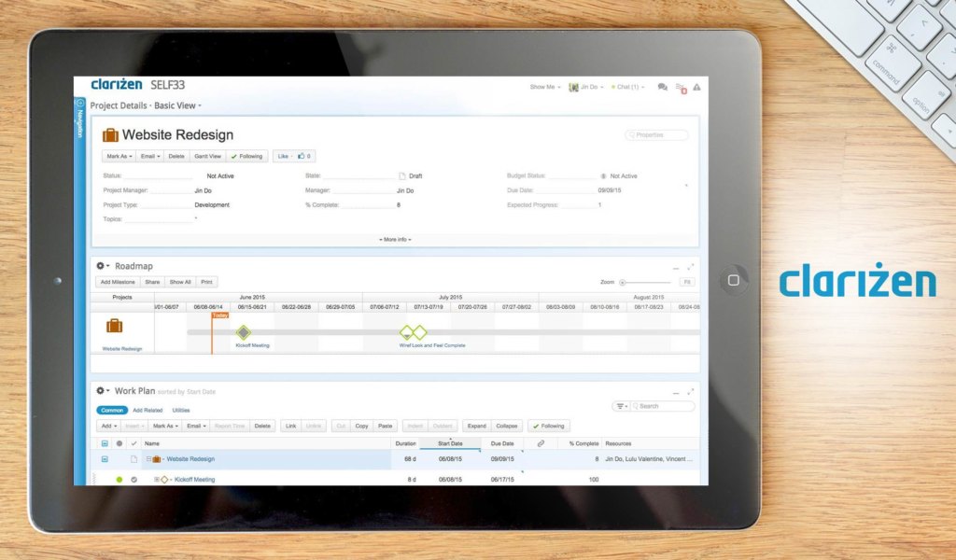Viewport: 956px width, 560px height.
Task: Open the Mark As dropdown under project title
Action: click(118, 156)
